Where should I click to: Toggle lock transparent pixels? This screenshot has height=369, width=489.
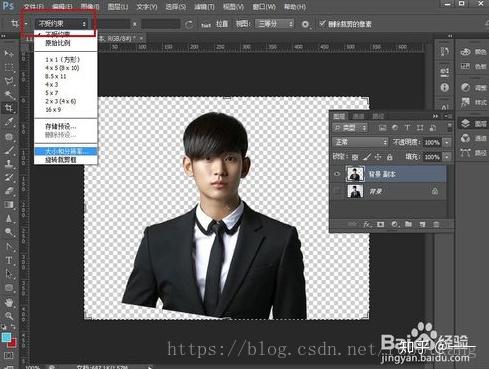coord(355,157)
